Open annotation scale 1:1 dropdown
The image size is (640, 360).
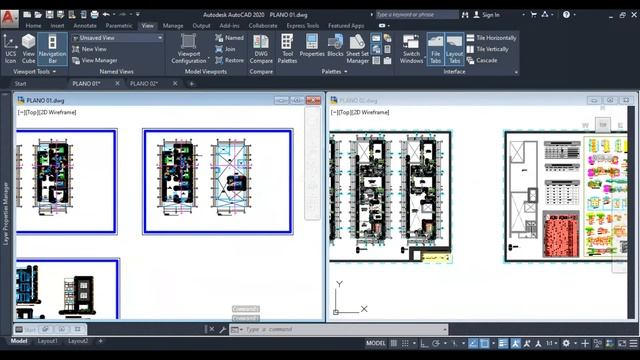551,343
